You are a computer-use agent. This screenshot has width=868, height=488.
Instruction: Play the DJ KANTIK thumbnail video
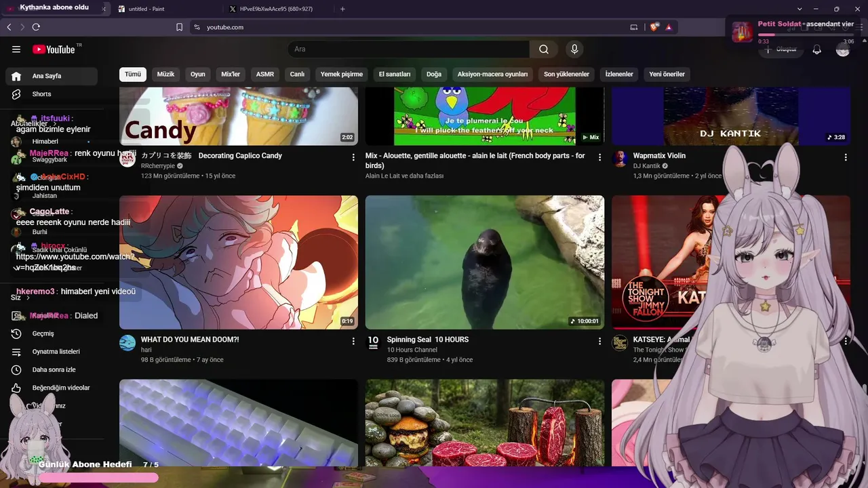click(731, 116)
